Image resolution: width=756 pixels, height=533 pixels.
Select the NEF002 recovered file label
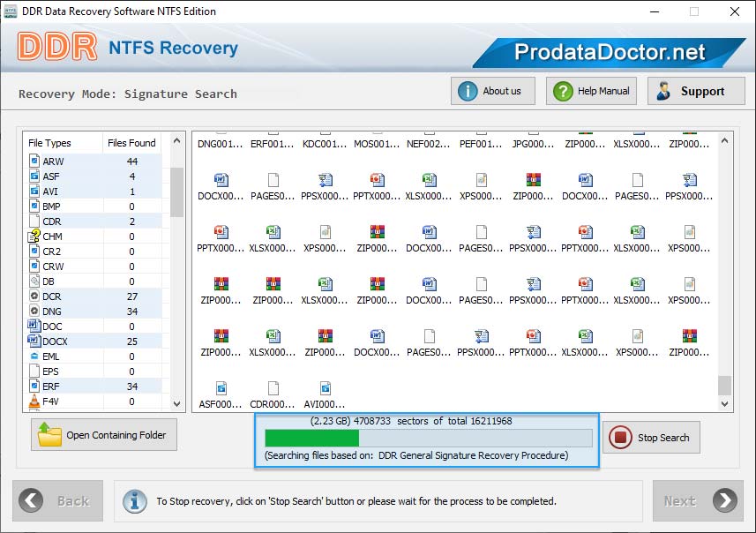point(429,144)
